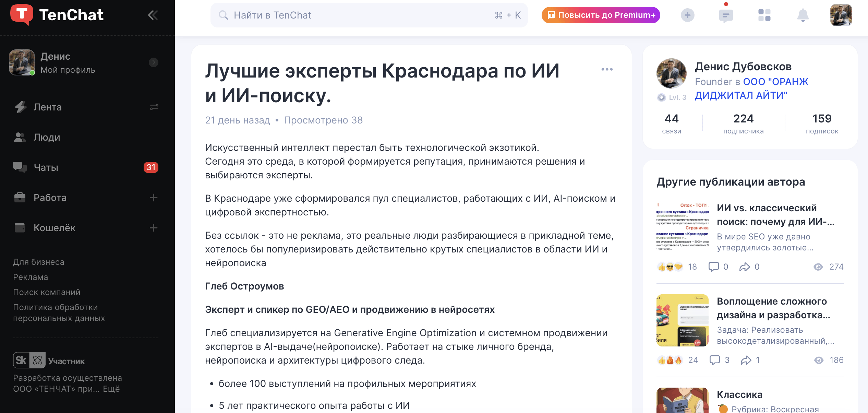This screenshot has width=868, height=413.
Task: Expand Денис profile arrow in sidebar
Action: 153,62
